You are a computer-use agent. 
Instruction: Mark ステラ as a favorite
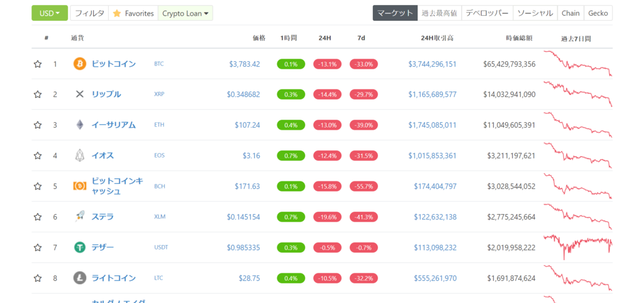(37, 217)
